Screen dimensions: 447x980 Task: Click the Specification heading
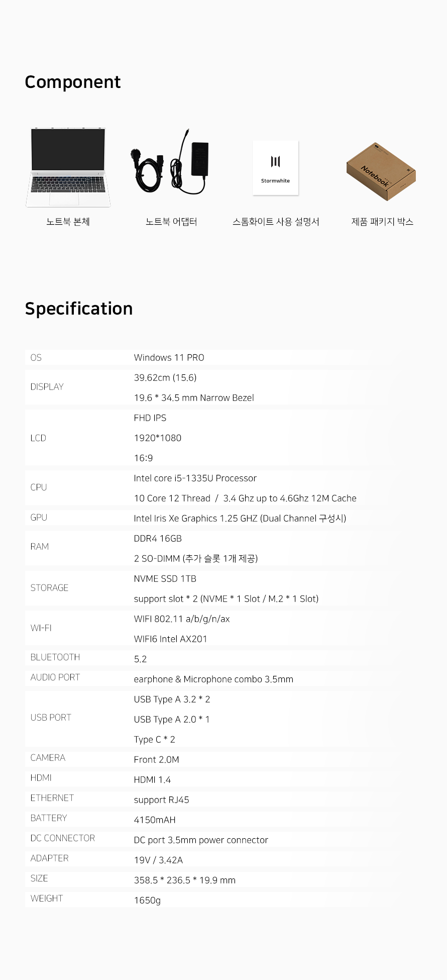click(x=79, y=309)
